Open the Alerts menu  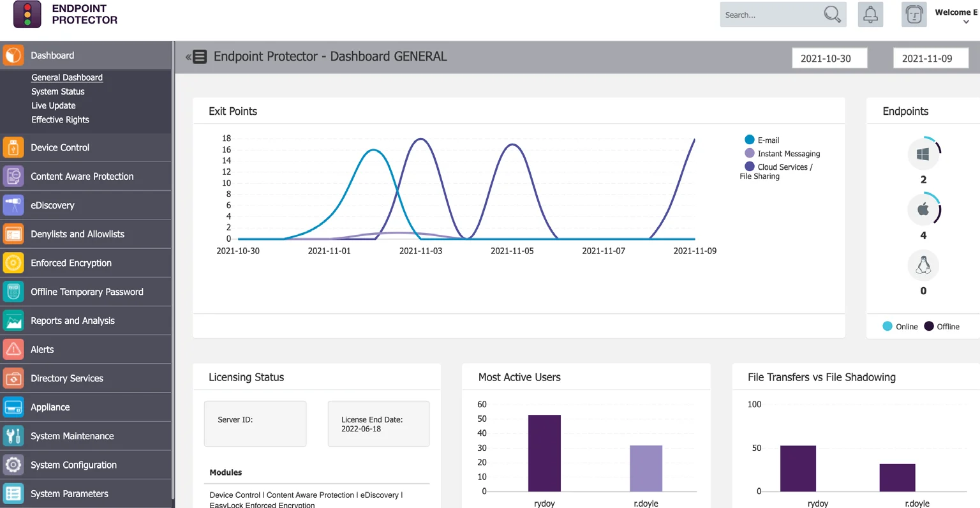click(86, 350)
